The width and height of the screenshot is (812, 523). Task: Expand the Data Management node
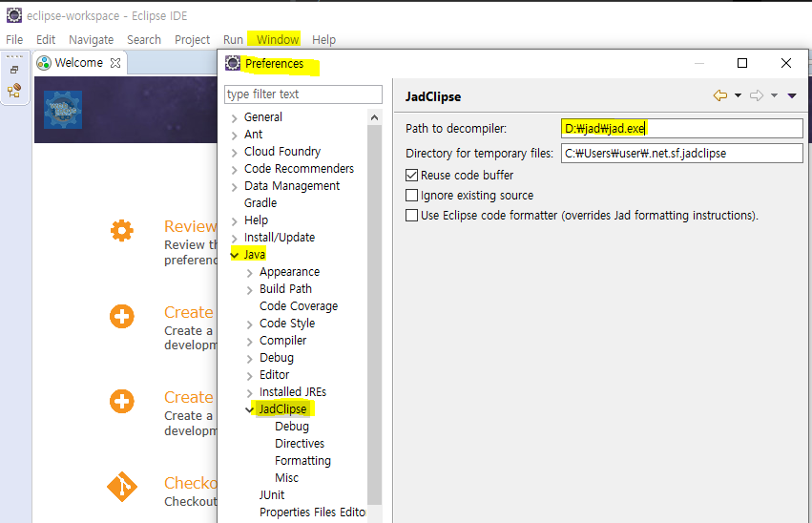point(234,186)
